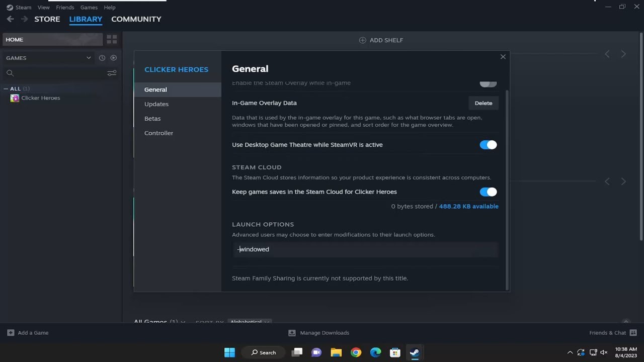Click the upper shelf next arrow
Screen dimensions: 644x362
pyautogui.click(x=623, y=54)
